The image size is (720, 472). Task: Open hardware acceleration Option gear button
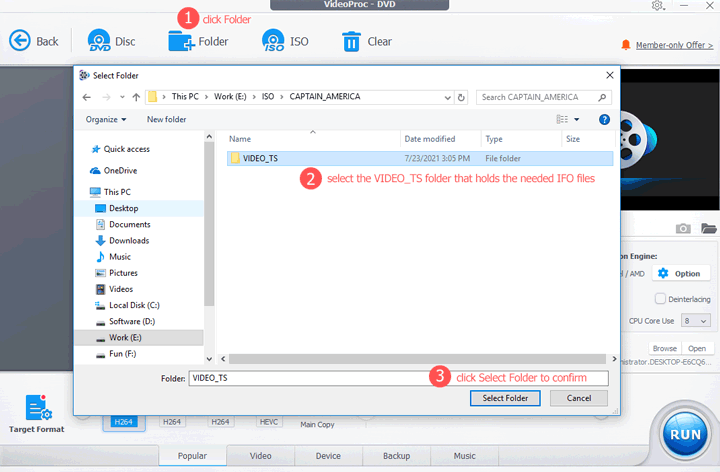click(681, 274)
